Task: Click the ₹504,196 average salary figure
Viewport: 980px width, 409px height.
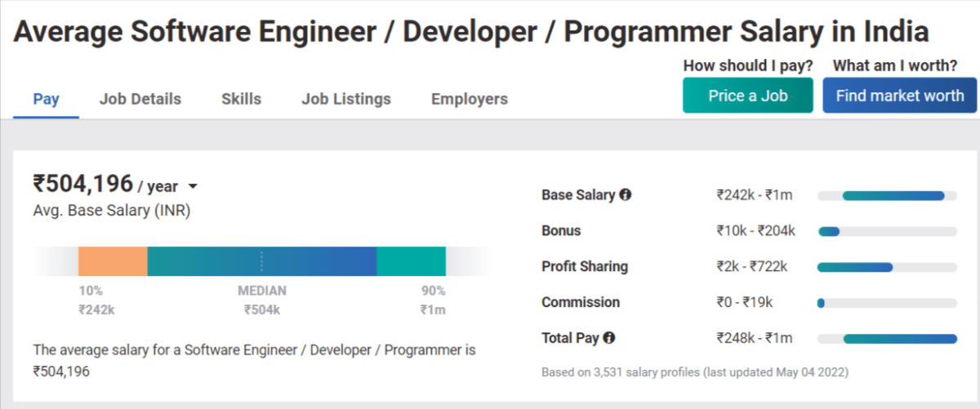Action: 82,183
